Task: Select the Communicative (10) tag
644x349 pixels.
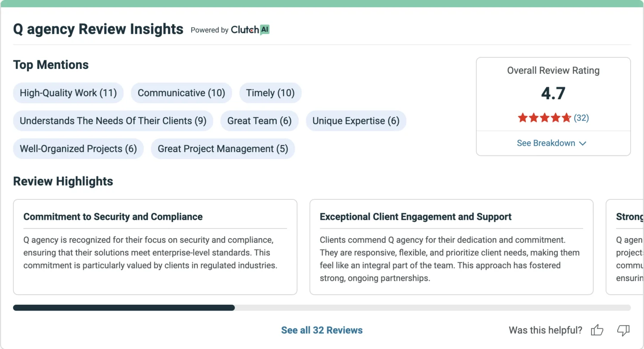Action: coord(181,93)
